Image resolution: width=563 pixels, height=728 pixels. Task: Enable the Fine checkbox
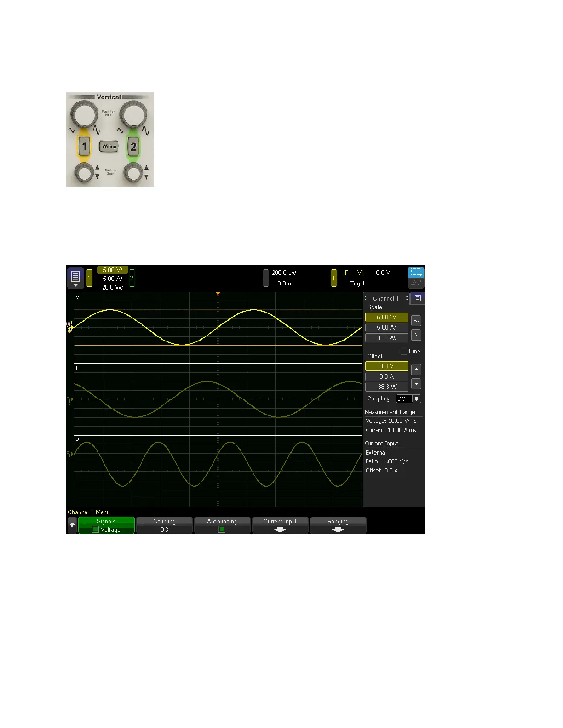[x=404, y=351]
